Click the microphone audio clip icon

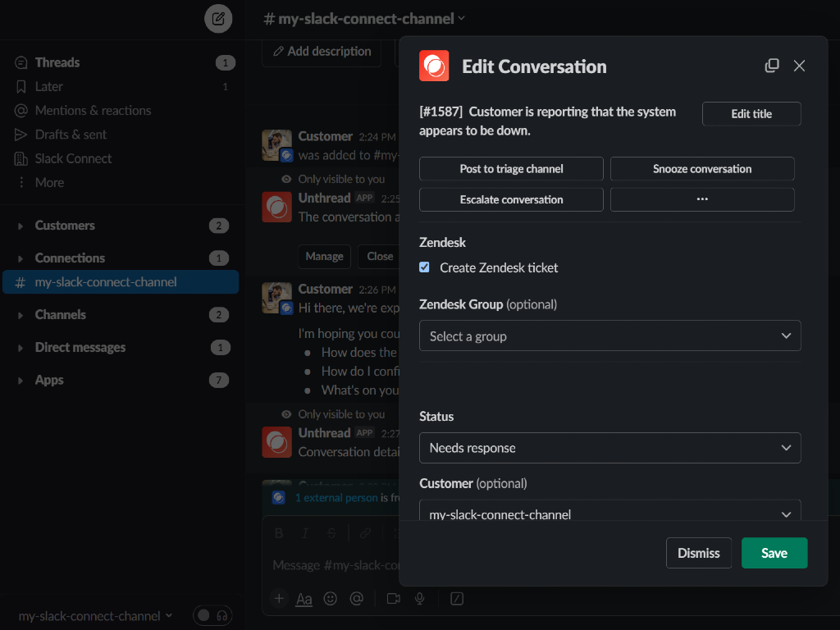420,599
